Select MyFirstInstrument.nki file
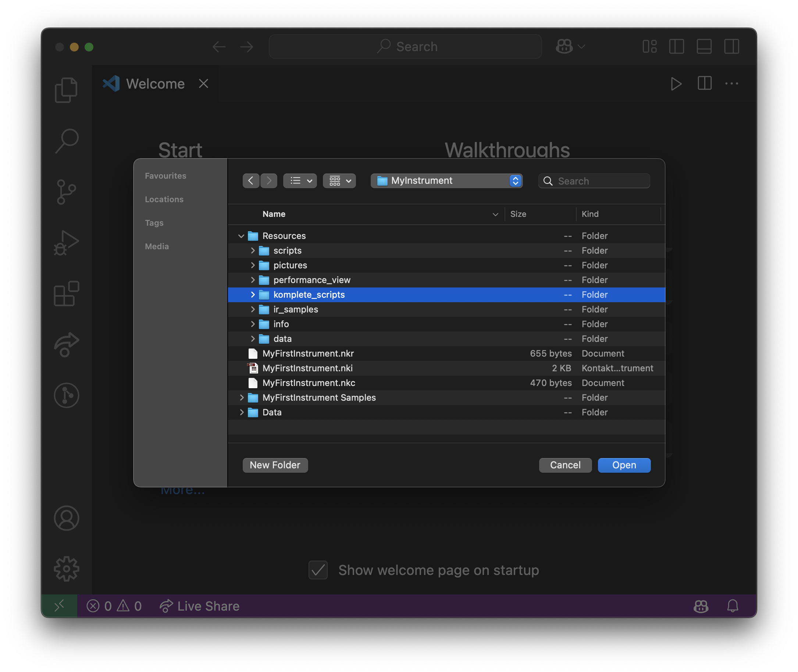 pos(446,368)
